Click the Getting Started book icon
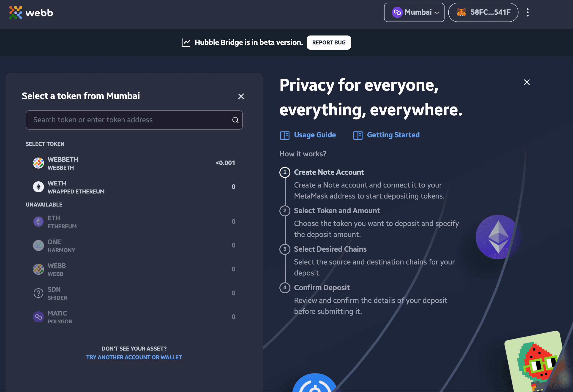 358,135
